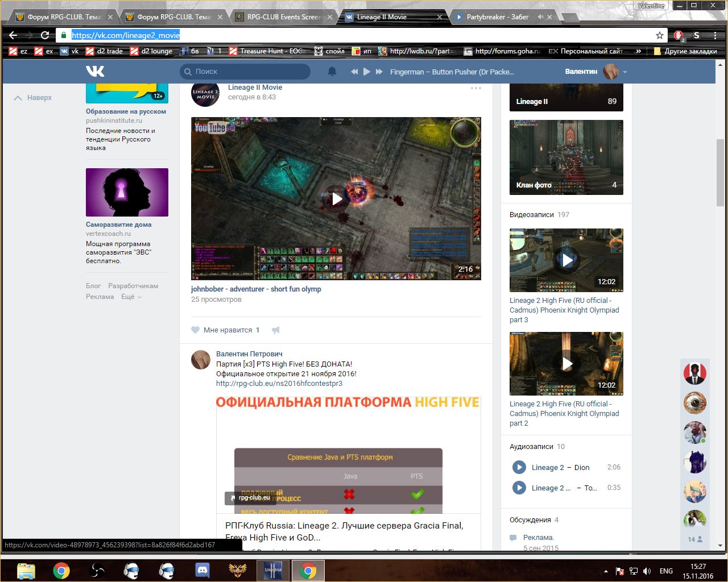
Task: Open the notifications bell
Action: tap(332, 72)
